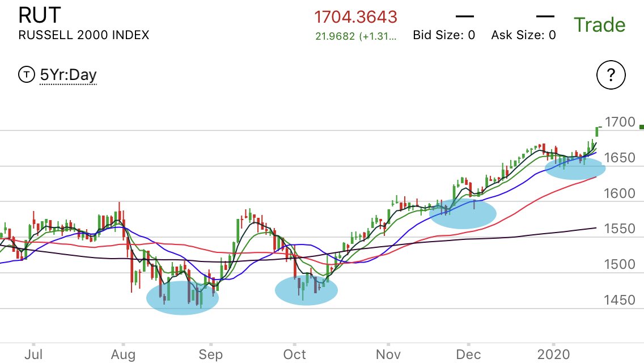Screen dimensions: 644x363
Task: Tap the green current-price marker on the axis
Action: pyautogui.click(x=642, y=128)
